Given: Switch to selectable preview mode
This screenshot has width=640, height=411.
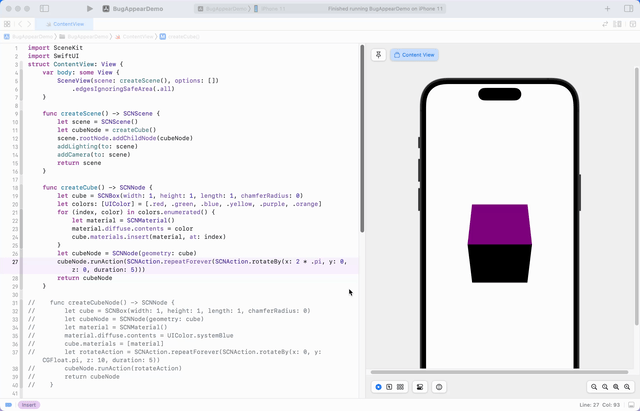Looking at the screenshot, I should 389,387.
